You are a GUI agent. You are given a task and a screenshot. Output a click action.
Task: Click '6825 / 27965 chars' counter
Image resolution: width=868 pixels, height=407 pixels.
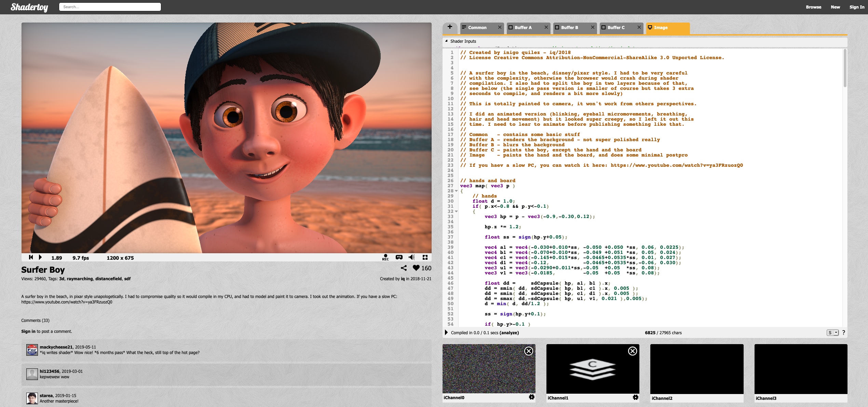click(x=663, y=333)
